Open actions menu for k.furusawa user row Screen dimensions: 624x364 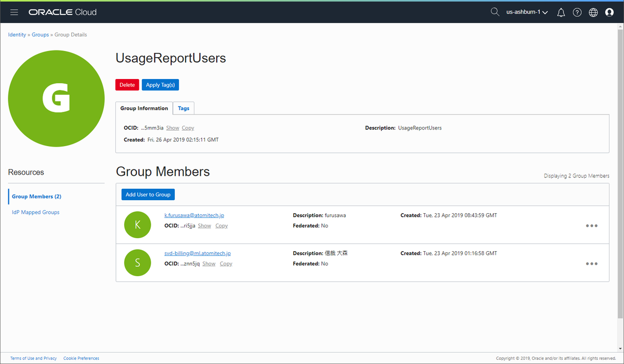pos(592,226)
